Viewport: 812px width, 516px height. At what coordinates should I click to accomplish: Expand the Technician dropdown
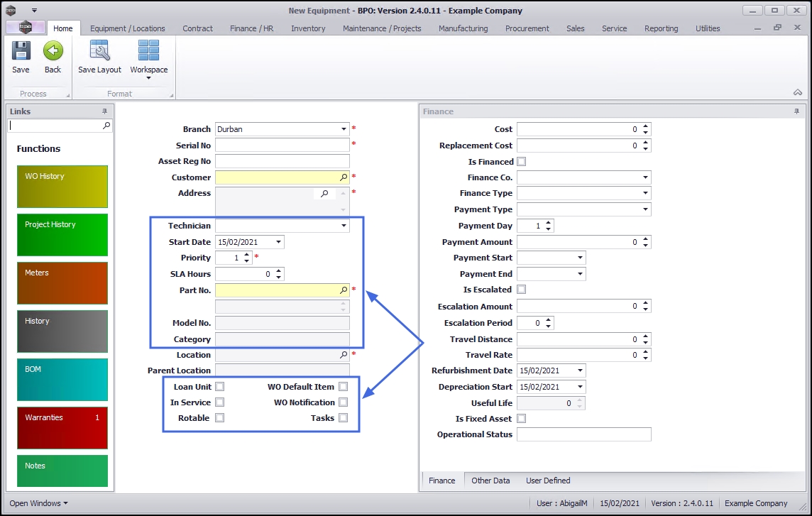click(344, 226)
